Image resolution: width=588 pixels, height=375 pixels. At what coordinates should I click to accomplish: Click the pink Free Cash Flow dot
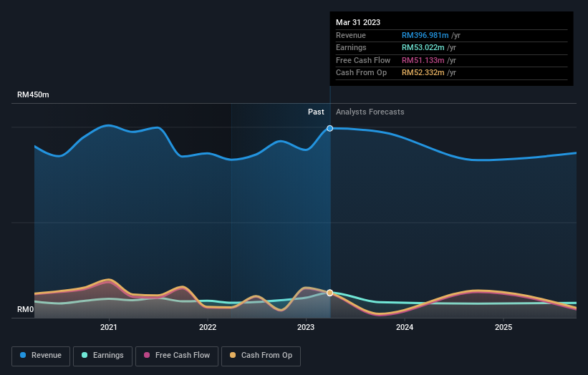[x=147, y=355]
